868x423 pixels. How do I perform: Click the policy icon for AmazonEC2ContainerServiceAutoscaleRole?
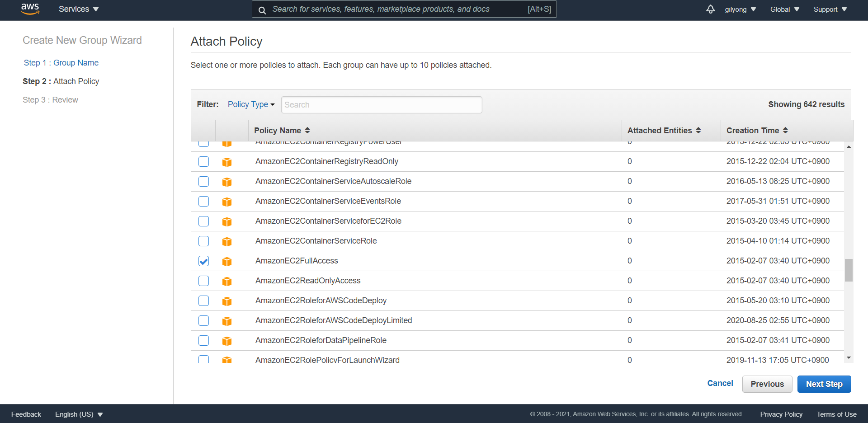[x=227, y=182]
